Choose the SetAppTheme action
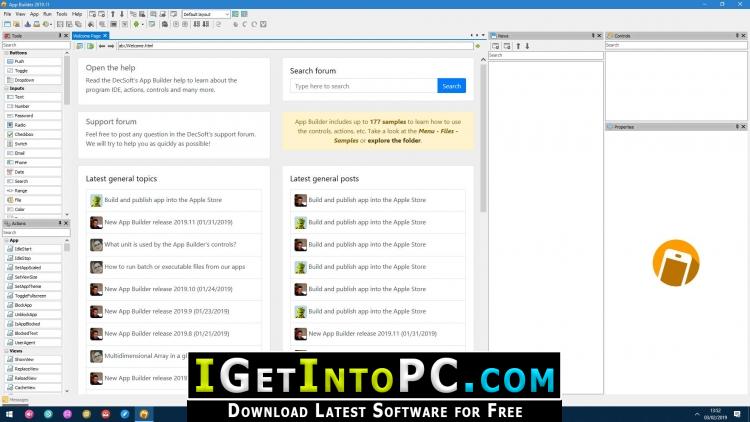The image size is (750, 422). pos(33,287)
